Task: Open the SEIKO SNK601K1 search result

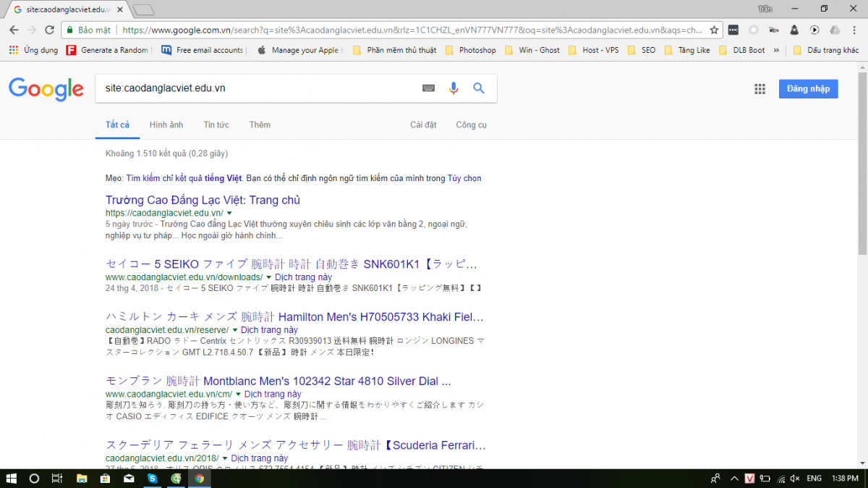Action: 292,264
